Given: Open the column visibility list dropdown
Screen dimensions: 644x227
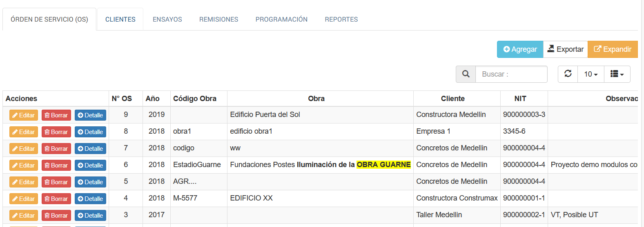Looking at the screenshot, I should pos(617,74).
